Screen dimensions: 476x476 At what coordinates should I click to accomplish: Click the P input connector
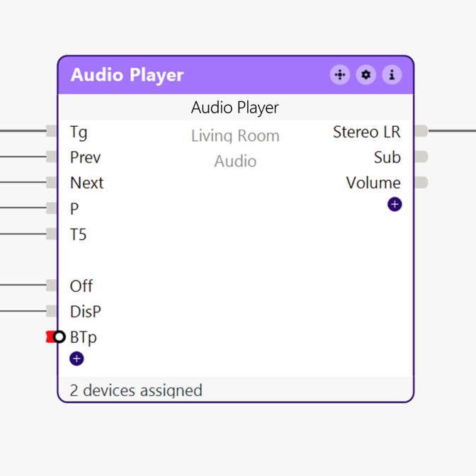click(52, 208)
